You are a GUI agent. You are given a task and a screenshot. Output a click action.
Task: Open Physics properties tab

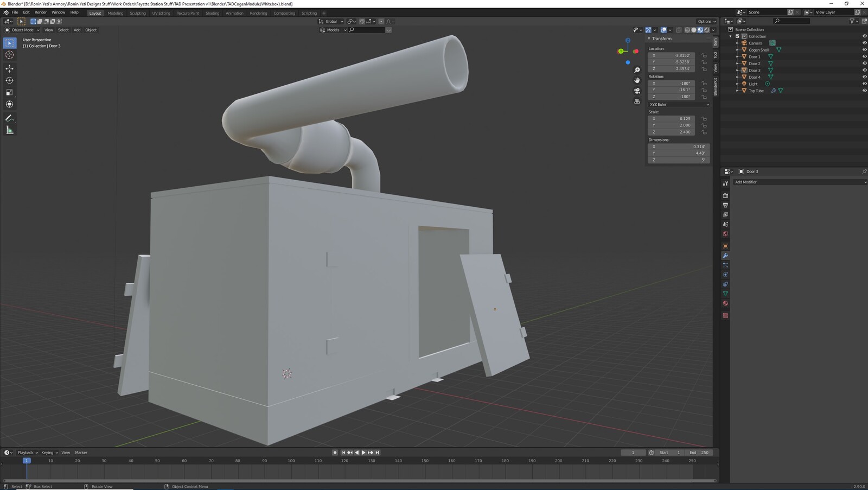[725, 275]
